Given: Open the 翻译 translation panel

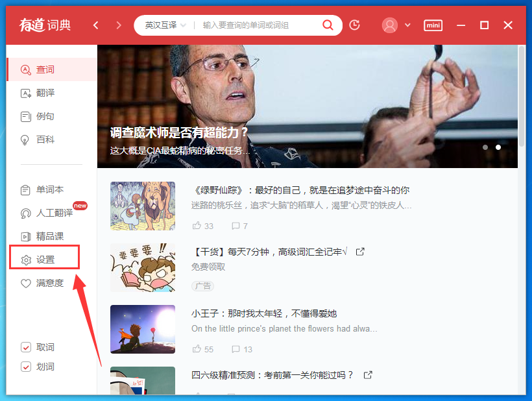Looking at the screenshot, I should pos(44,93).
